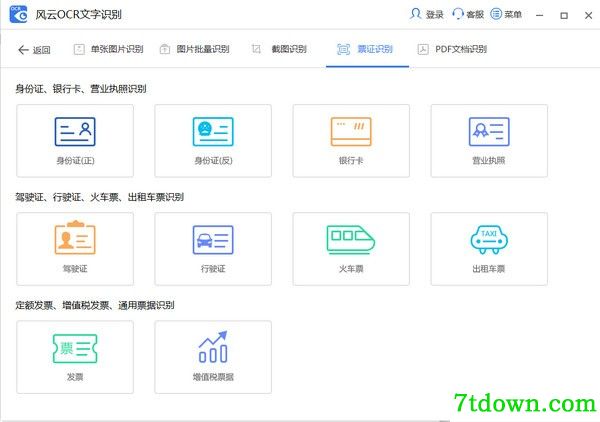This screenshot has height=422, width=600.
Task: Select the 身份证(正) label
Action: (75, 160)
